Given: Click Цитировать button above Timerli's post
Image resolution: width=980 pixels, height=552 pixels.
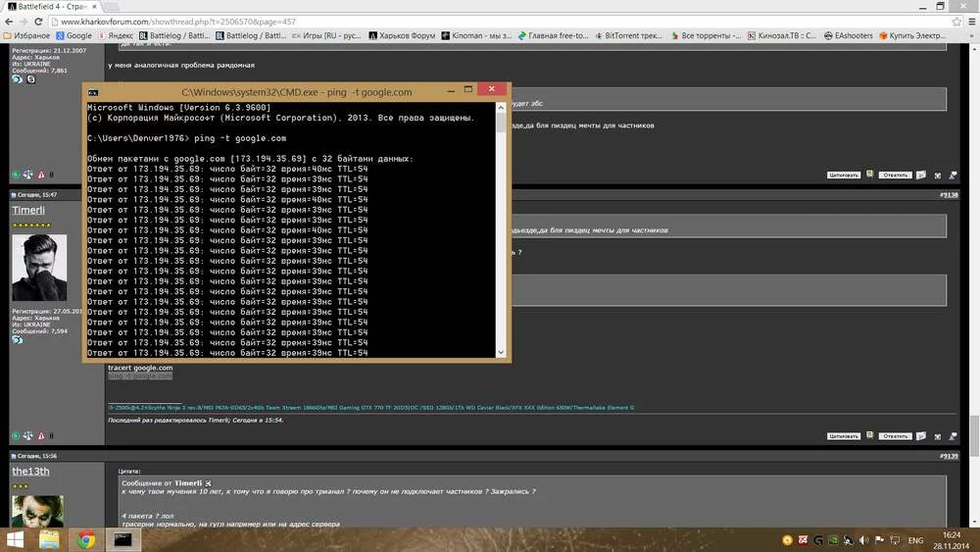Looking at the screenshot, I should pos(844,176).
